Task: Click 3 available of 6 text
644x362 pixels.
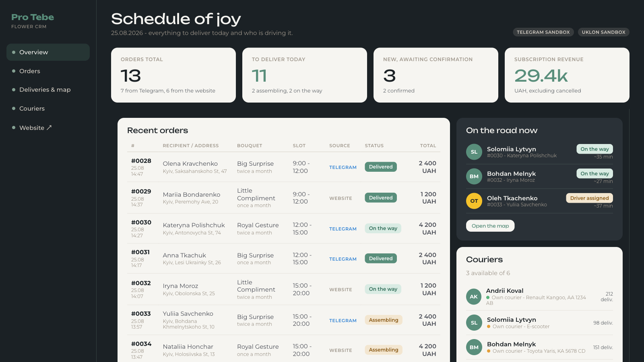Action: click(488, 273)
